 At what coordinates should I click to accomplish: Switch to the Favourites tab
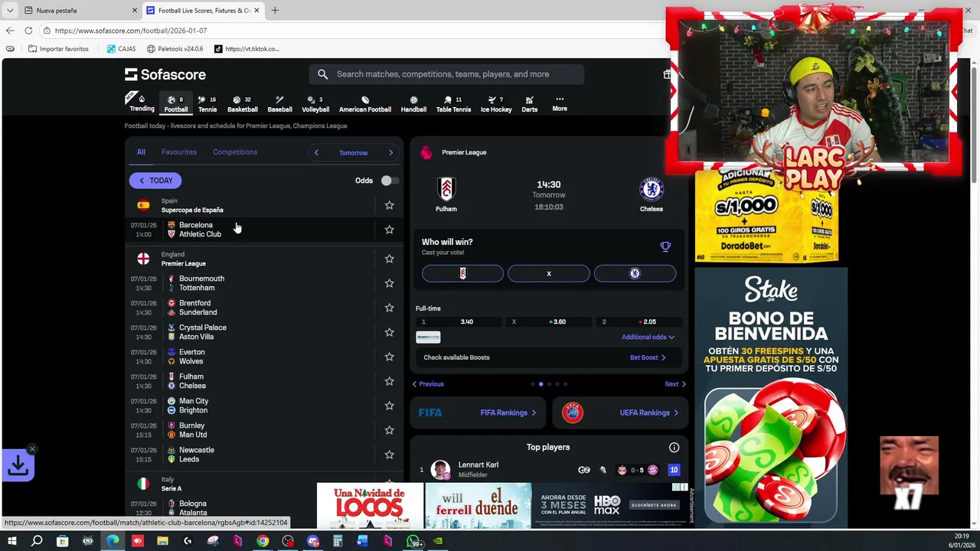pos(179,152)
